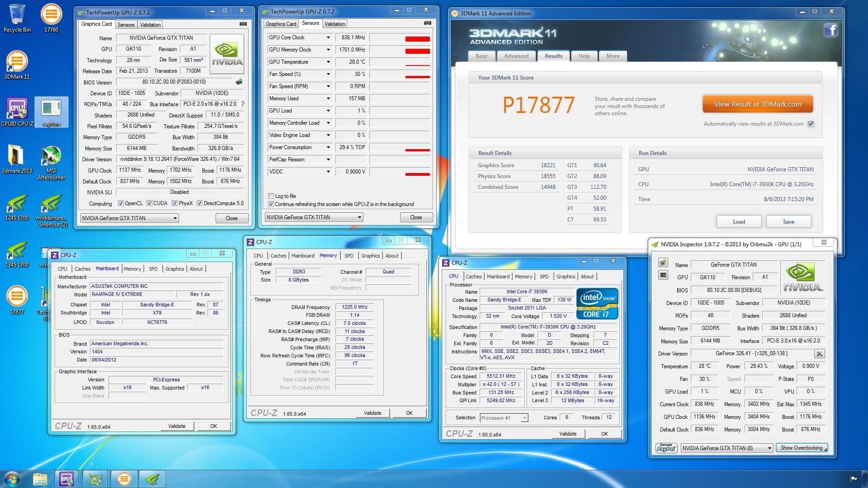Open the nvidiaInspector Shortcut (2) icon

click(51, 211)
